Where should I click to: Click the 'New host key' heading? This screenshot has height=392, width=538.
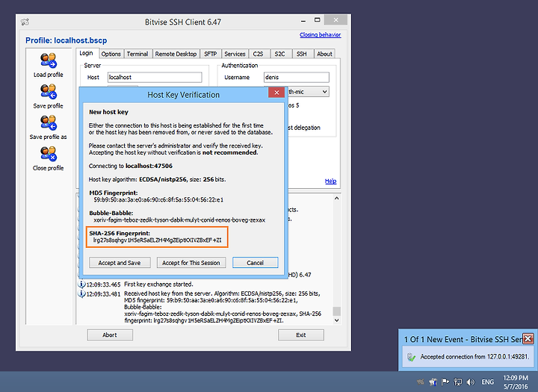(108, 112)
